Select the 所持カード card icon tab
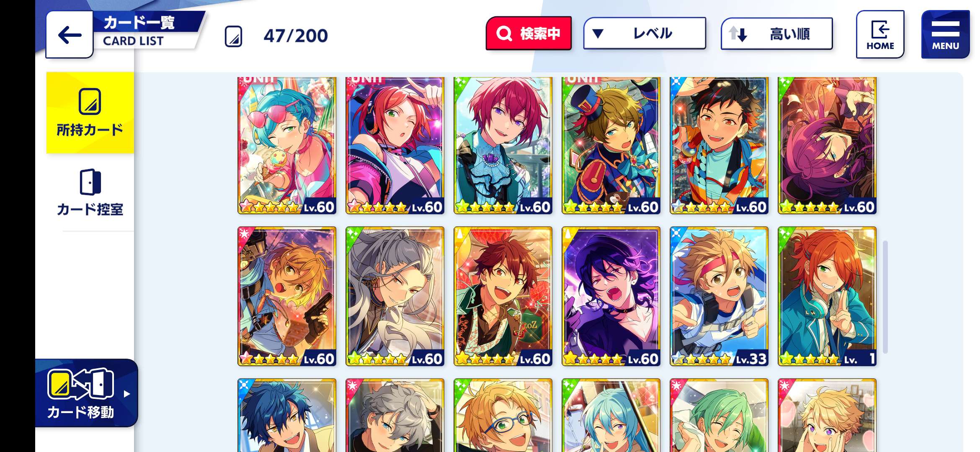Viewport: 980px width, 452px height. coord(90,113)
